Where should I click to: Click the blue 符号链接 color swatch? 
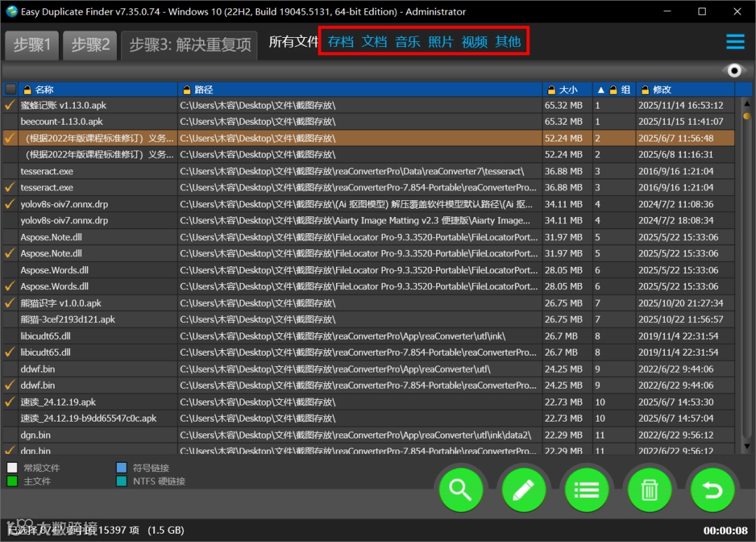[122, 468]
